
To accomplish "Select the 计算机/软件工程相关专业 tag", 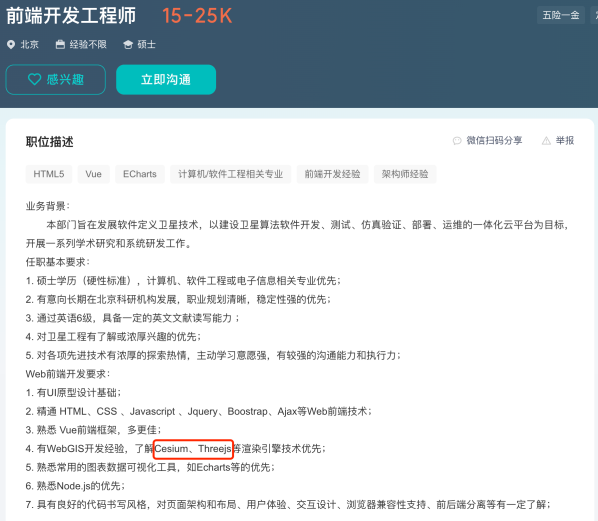I will (230, 174).
